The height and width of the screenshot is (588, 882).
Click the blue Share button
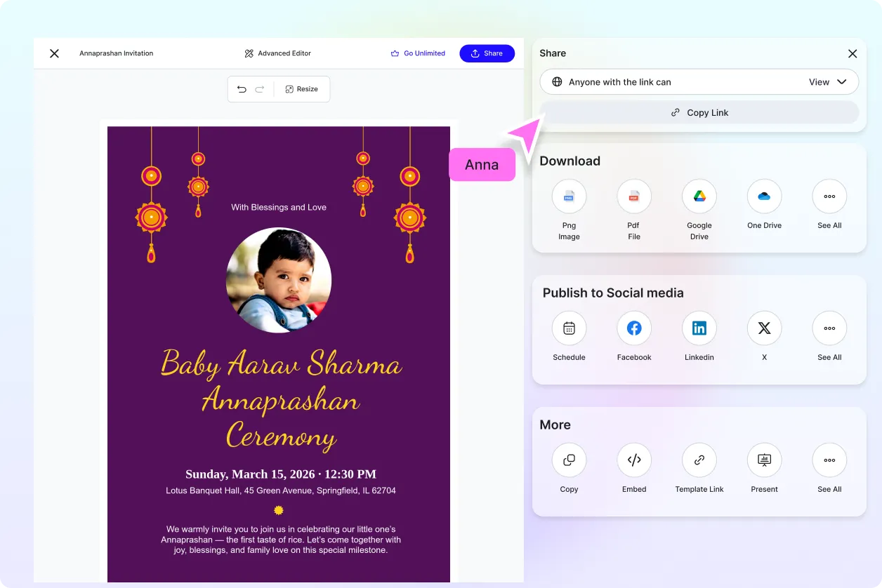click(x=487, y=53)
